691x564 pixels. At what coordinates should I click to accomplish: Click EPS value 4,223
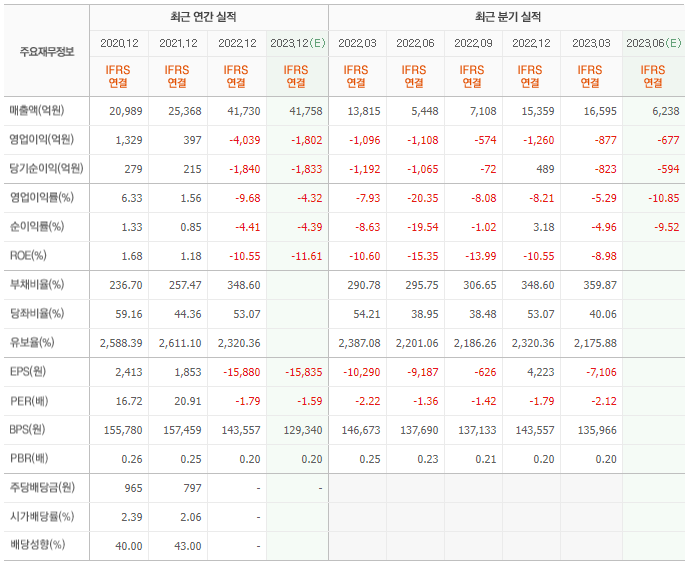point(541,372)
